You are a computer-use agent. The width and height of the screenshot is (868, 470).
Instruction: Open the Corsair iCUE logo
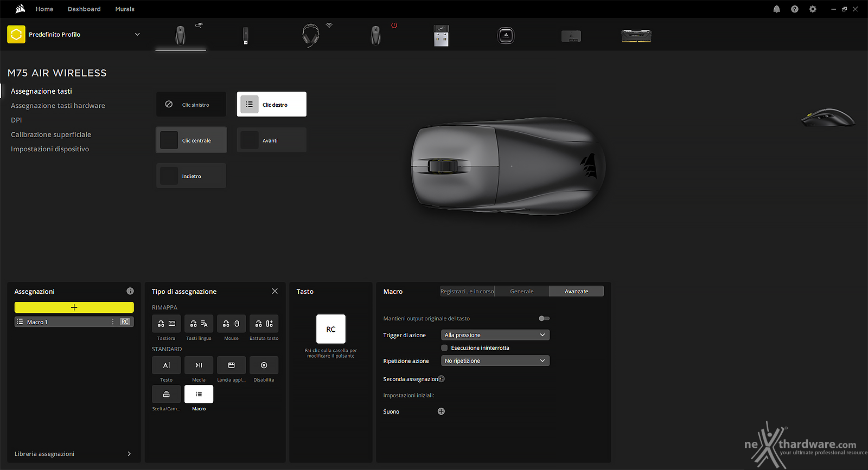pyautogui.click(x=20, y=9)
